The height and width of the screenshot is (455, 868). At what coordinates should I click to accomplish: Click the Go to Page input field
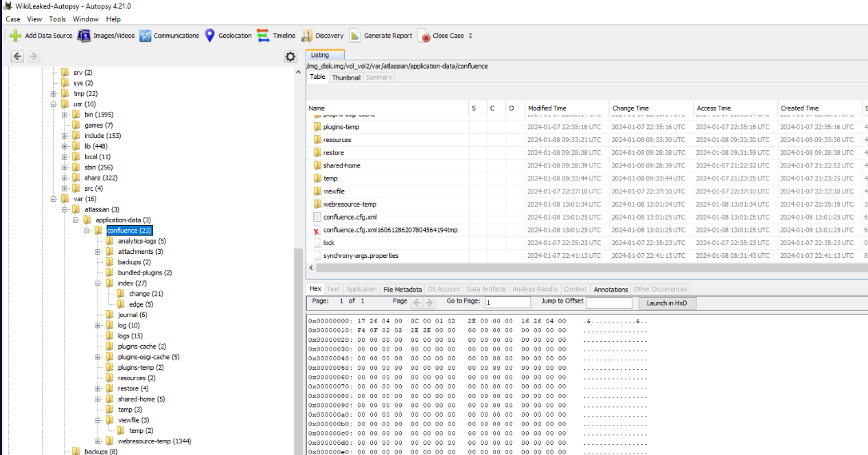[x=507, y=303]
